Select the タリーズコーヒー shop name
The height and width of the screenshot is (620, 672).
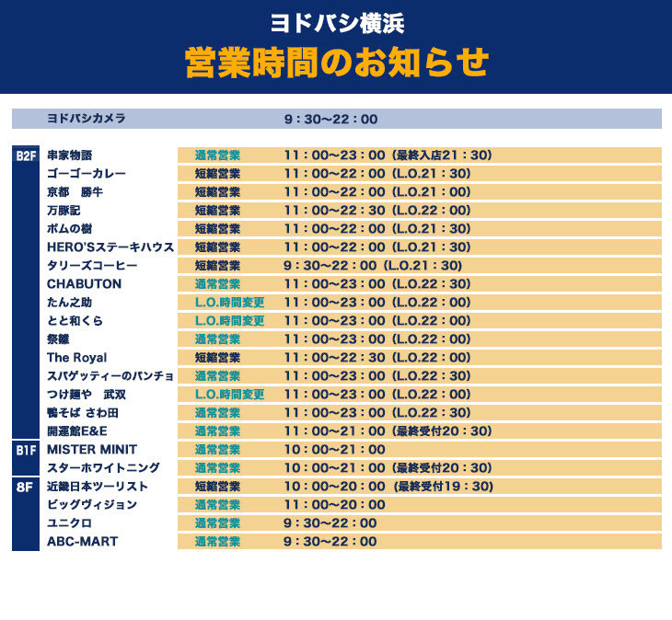(92, 266)
